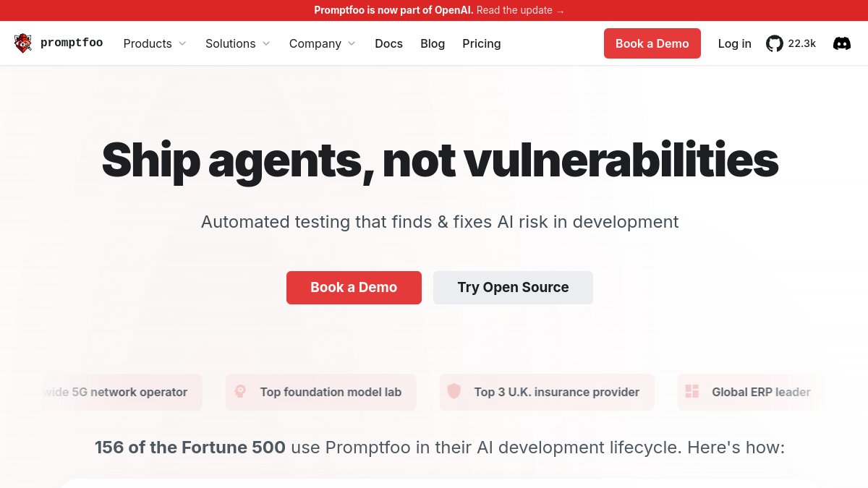This screenshot has width=868, height=488.
Task: Expand the Products dropdown menu
Action: point(155,43)
